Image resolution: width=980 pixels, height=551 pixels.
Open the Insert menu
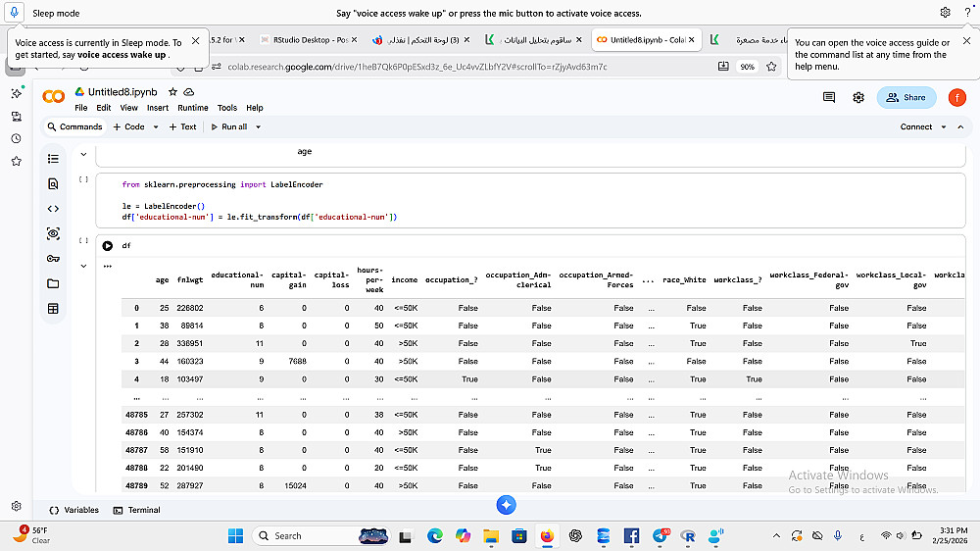coord(157,108)
